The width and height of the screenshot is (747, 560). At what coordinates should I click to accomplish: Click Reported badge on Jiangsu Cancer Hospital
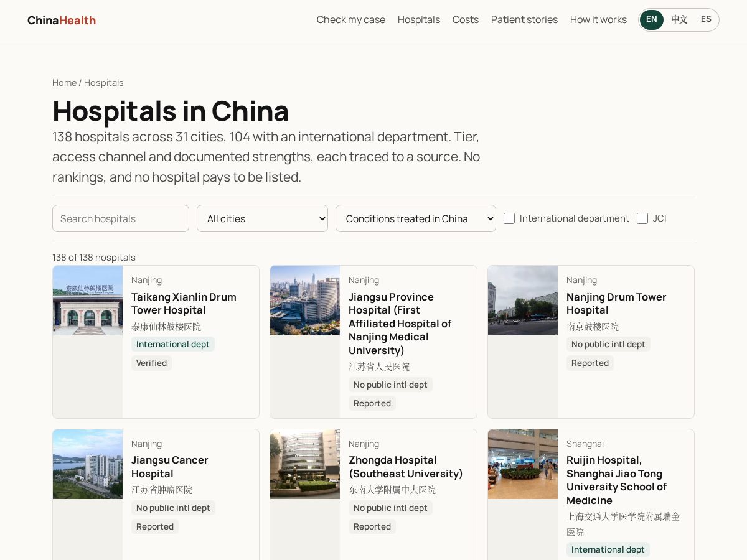(155, 526)
